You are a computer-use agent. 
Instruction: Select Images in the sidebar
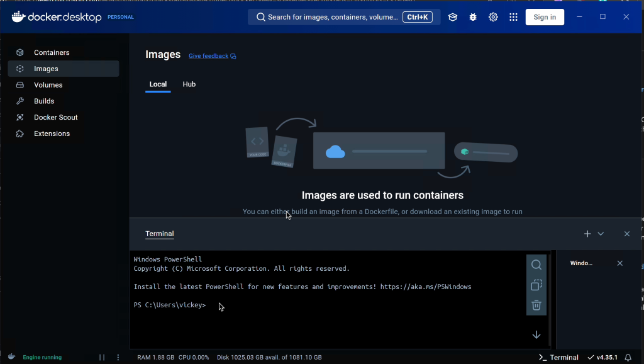(x=64, y=69)
